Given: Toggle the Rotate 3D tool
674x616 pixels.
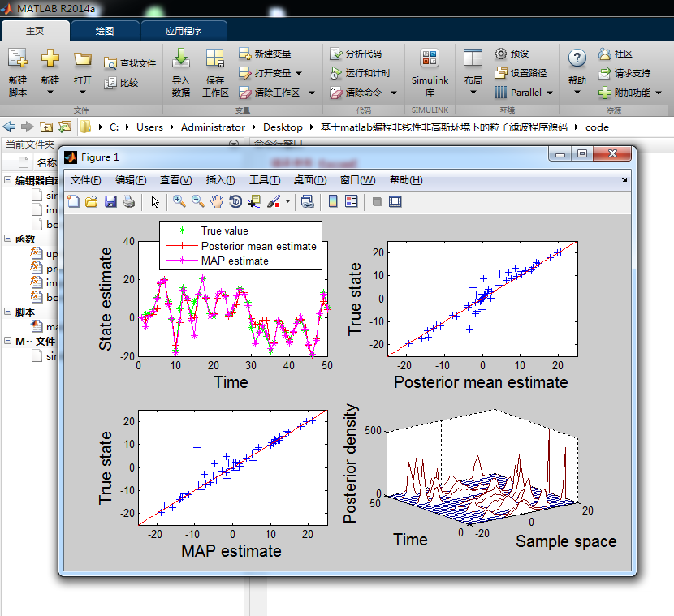Looking at the screenshot, I should [235, 201].
